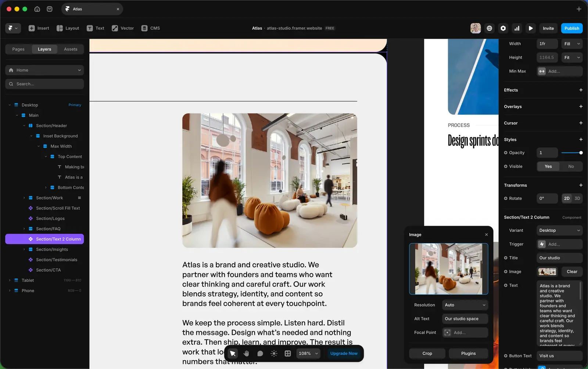588x369 pixels.
Task: Open the 108% zoom dropdown
Action: click(308, 354)
